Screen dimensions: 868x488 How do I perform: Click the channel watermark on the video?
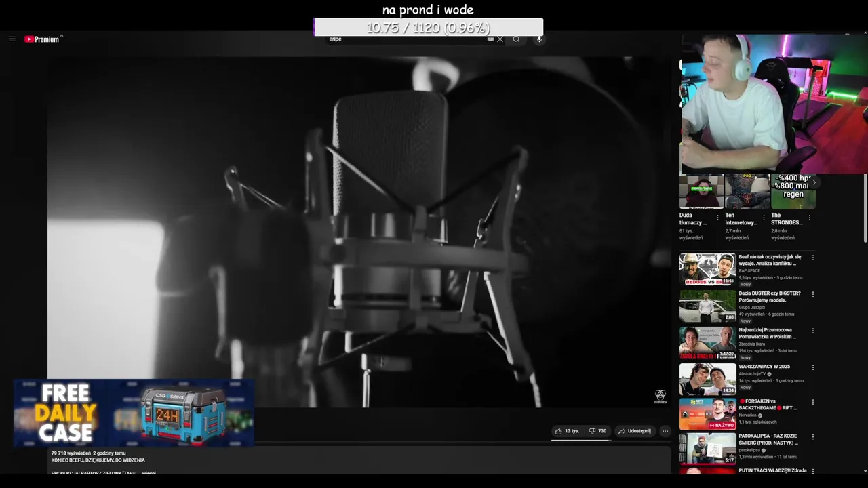[x=660, y=396]
